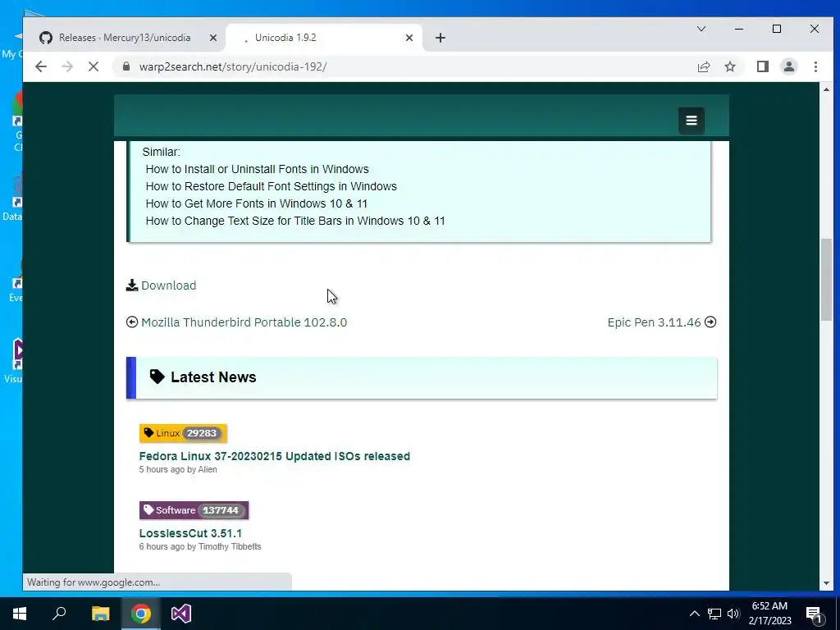Click the download tray icon beside Download
The height and width of the screenshot is (630, 840).
(x=132, y=285)
